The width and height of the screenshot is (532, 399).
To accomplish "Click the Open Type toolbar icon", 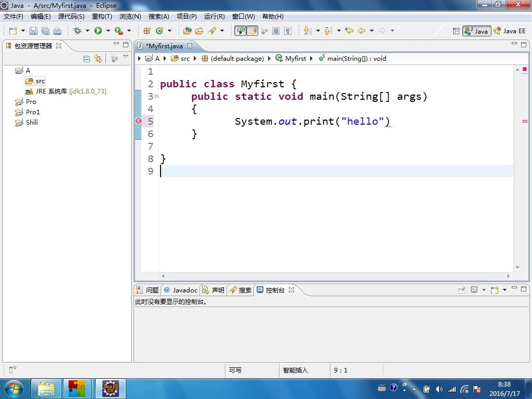I will pyautogui.click(x=187, y=31).
